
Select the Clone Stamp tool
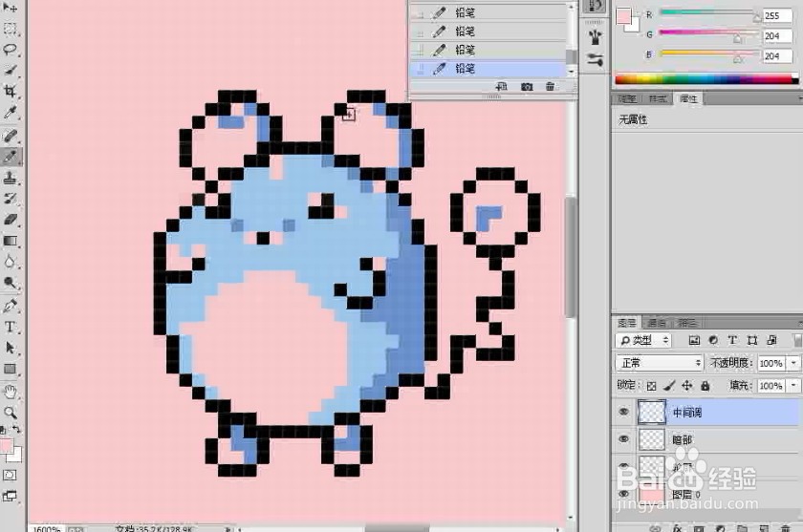pyautogui.click(x=11, y=178)
